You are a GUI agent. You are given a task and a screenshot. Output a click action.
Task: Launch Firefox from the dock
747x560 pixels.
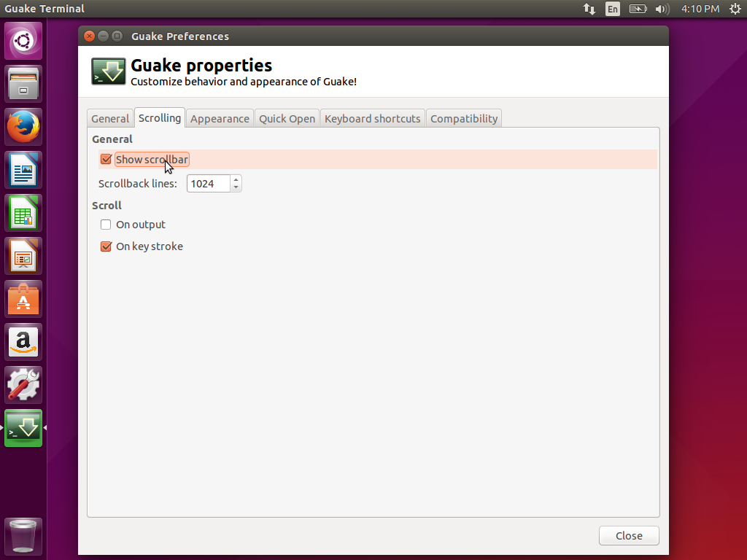[23, 126]
